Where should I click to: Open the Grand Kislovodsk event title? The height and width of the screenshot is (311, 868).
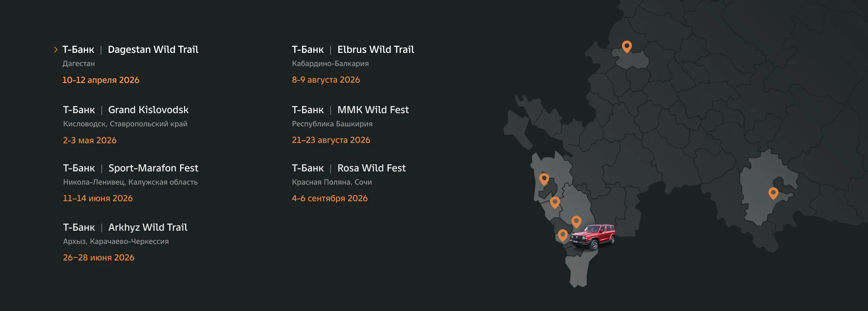click(148, 110)
